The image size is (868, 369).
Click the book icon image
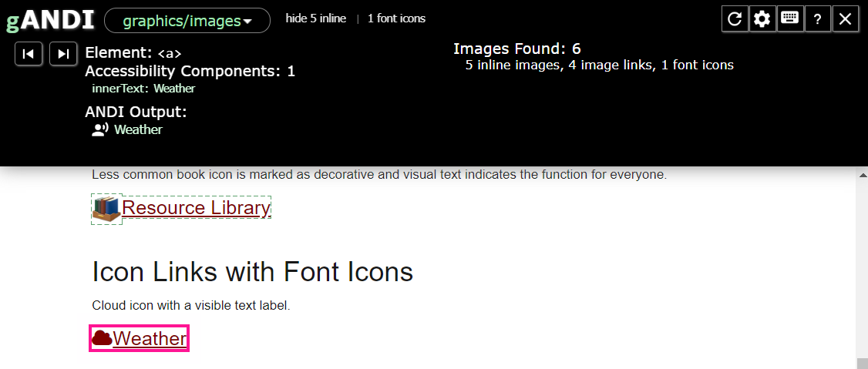point(106,208)
